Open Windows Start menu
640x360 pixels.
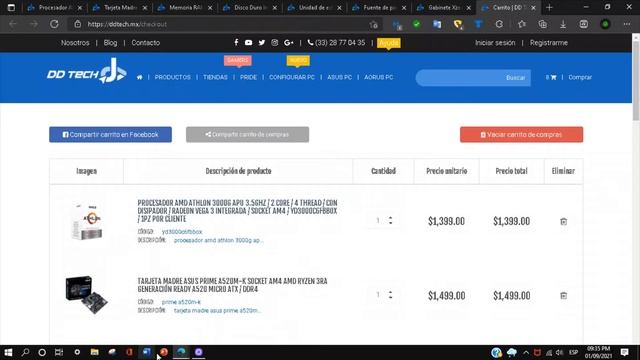tap(8, 352)
